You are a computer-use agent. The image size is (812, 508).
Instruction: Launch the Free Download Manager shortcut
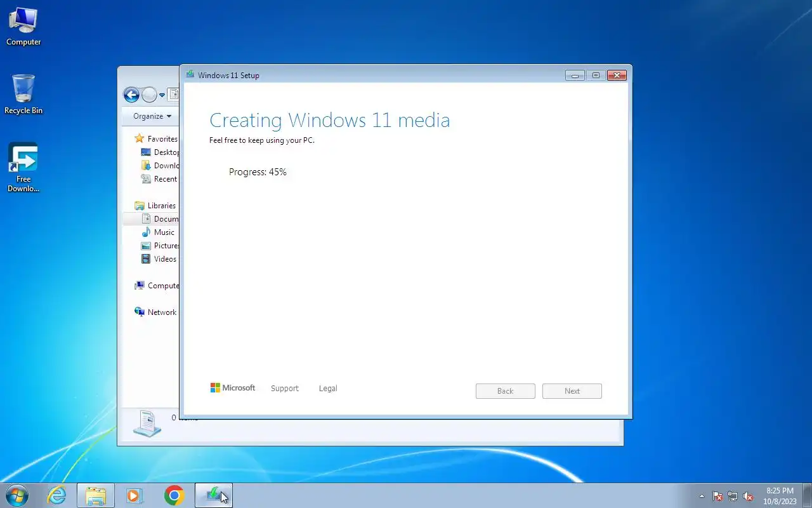tap(23, 168)
